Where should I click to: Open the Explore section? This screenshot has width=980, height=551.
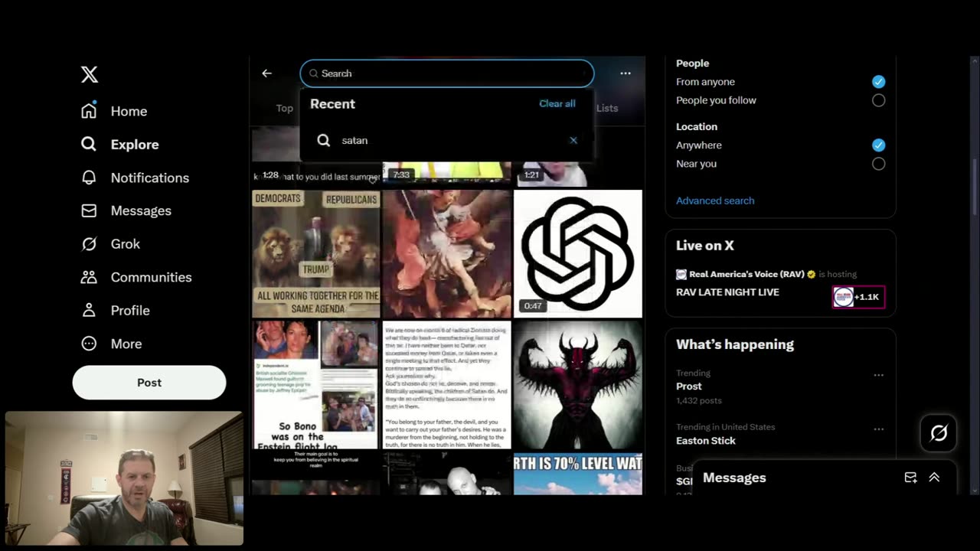click(120, 145)
